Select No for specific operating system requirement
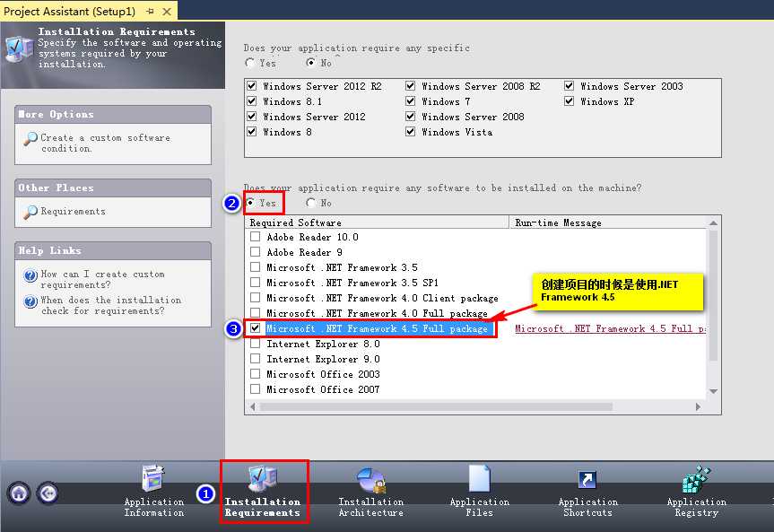This screenshot has width=774, height=532. [x=310, y=62]
